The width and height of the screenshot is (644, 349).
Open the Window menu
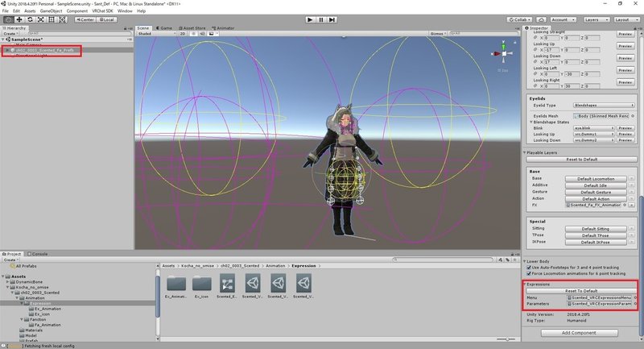coord(125,11)
